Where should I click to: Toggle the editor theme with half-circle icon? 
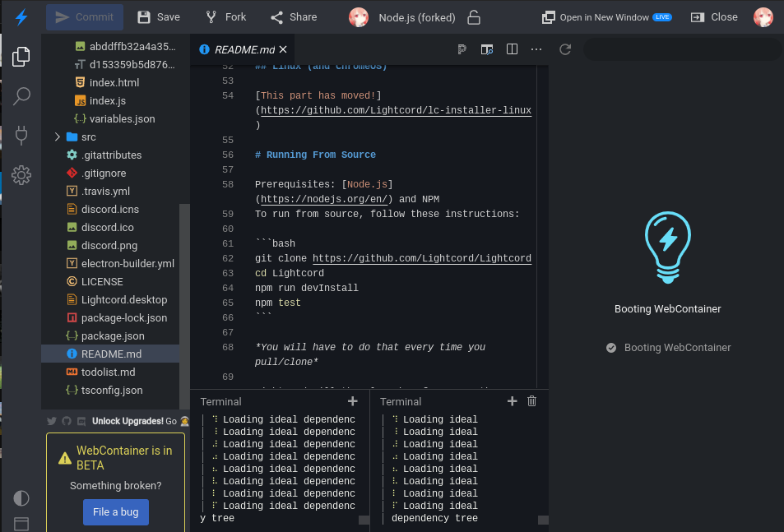point(21,497)
